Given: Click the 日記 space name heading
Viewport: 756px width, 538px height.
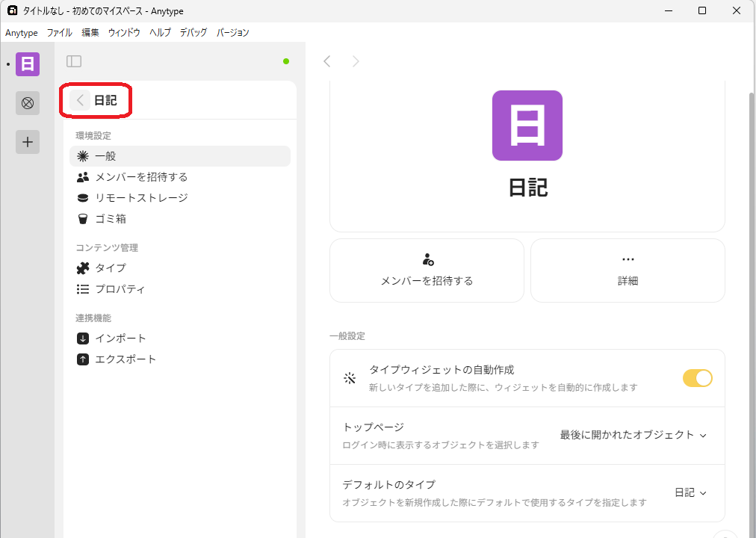Looking at the screenshot, I should click(528, 188).
